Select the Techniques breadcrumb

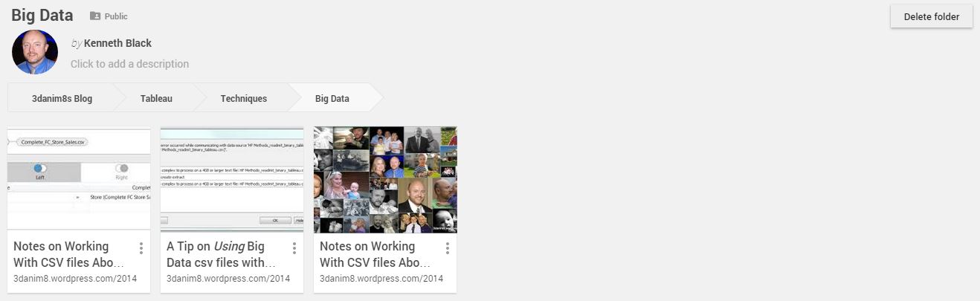[x=244, y=98]
